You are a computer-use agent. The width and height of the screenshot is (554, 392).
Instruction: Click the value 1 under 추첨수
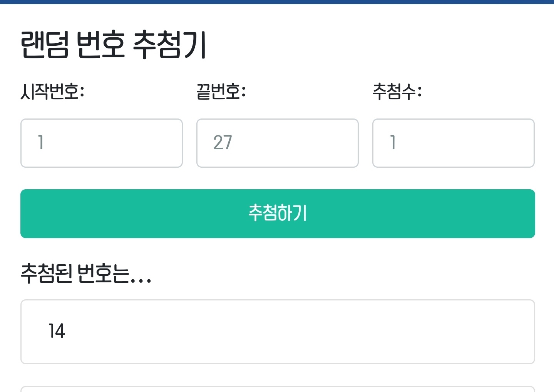[x=393, y=143]
